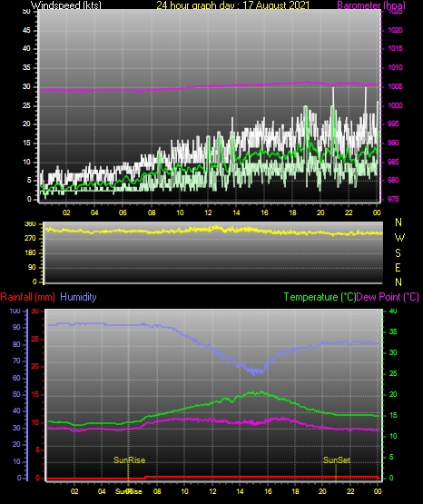Viewport: 423px width, 504px height.
Task: Click the Barometer (hpa) axis title
Action: point(371,5)
